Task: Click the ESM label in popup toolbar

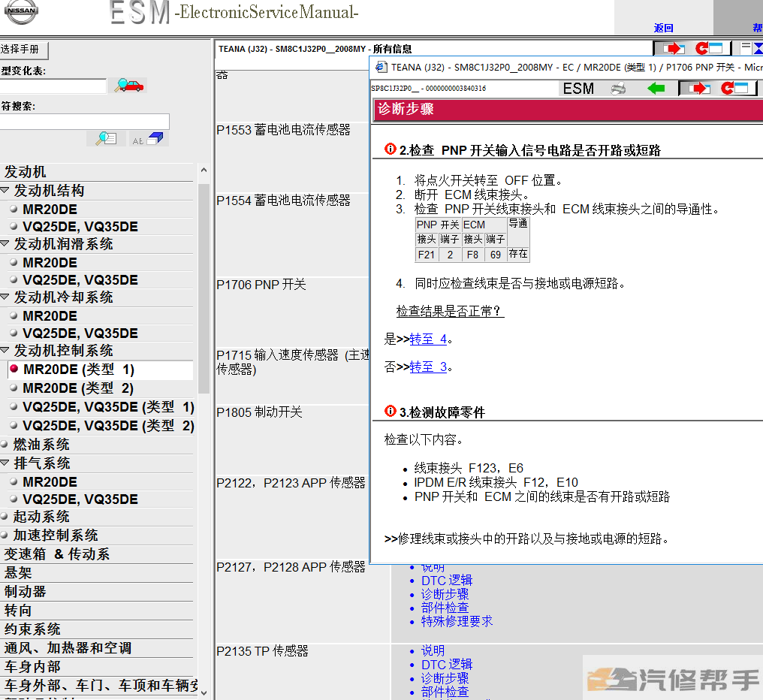Action: click(578, 89)
